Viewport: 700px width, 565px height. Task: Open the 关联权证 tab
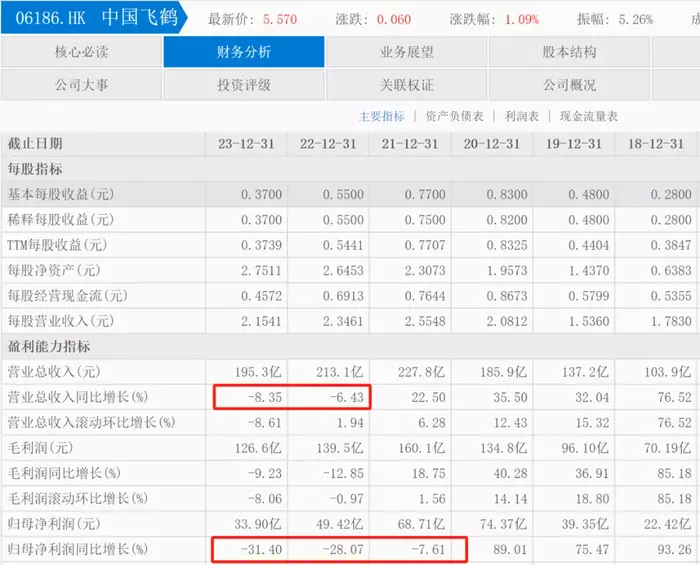[x=406, y=85]
